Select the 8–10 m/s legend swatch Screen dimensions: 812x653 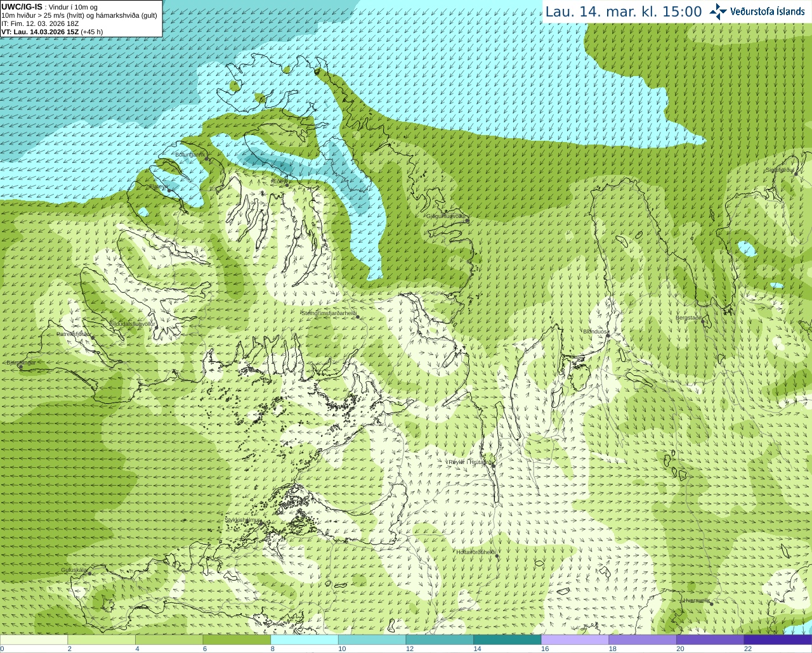tap(304, 640)
